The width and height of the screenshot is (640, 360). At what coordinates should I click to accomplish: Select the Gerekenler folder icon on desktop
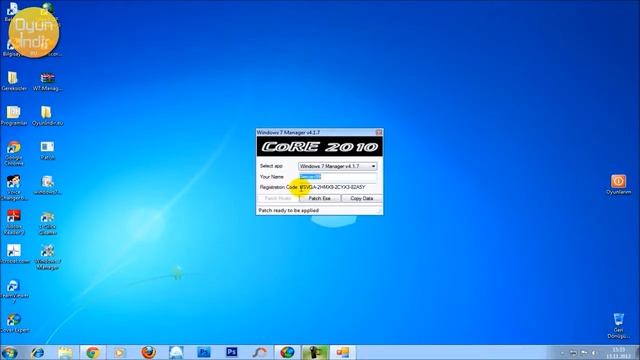coord(13,81)
